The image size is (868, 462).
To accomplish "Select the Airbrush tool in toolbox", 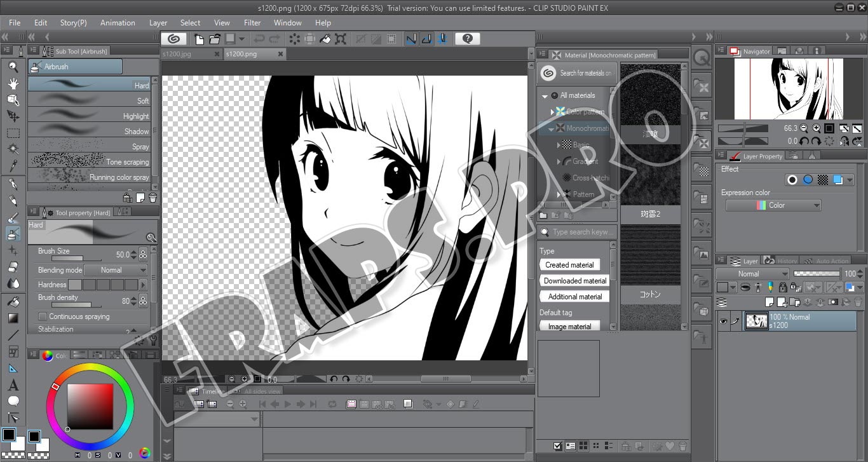I will 13,234.
